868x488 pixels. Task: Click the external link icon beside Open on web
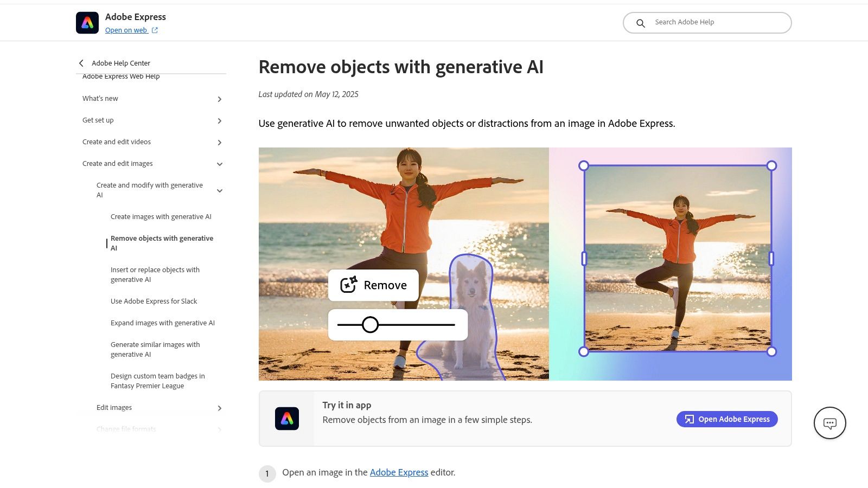click(x=155, y=30)
